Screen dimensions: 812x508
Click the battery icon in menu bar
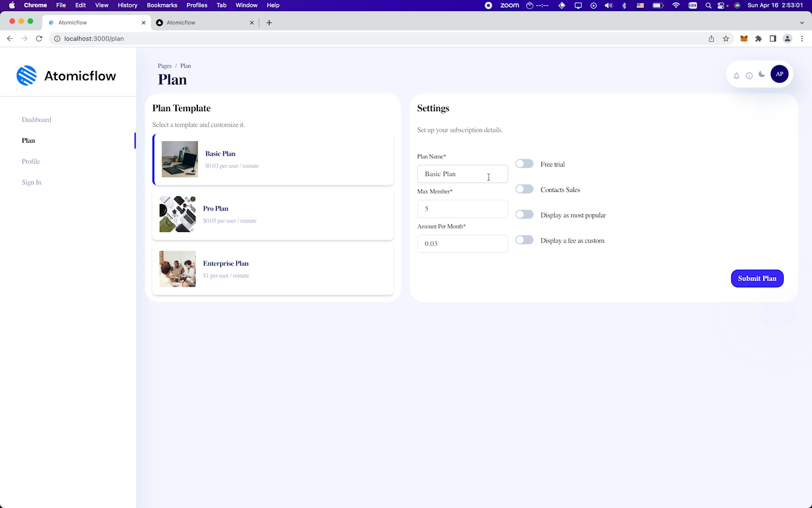[x=657, y=5]
